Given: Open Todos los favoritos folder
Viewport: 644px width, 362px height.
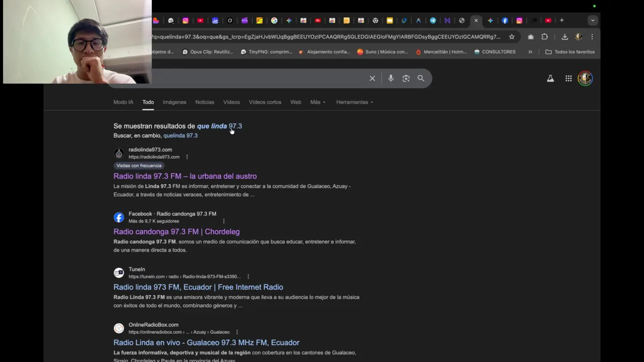Looking at the screenshot, I should click(x=570, y=52).
